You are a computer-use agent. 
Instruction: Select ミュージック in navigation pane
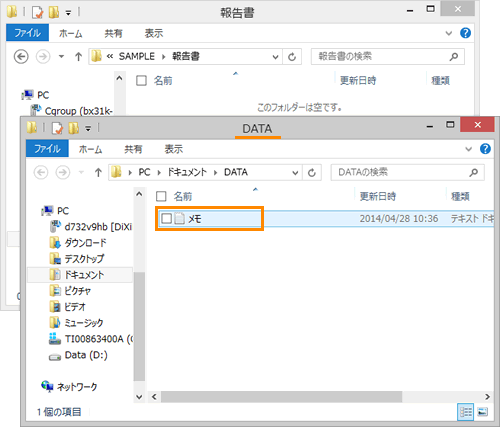[84, 323]
